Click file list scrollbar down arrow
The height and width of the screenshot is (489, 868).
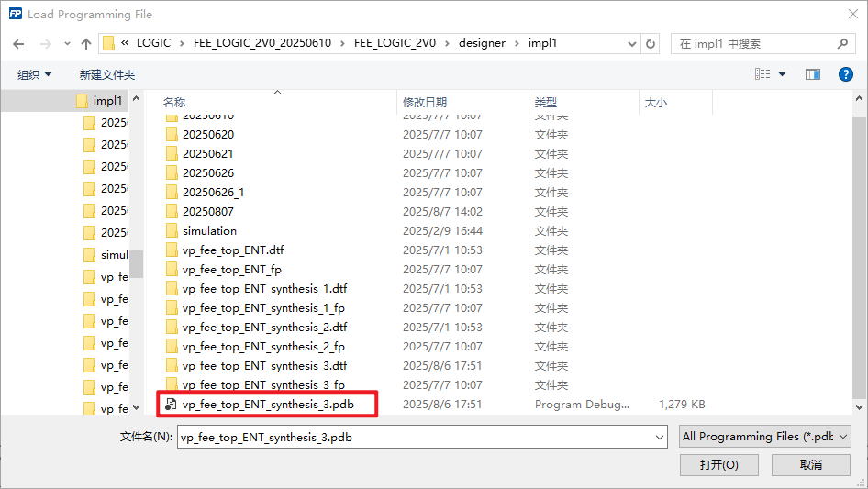[x=859, y=407]
